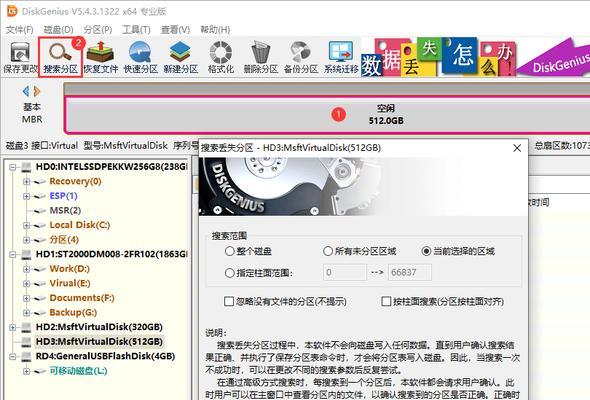Open the Tools (工具) menu
This screenshot has width=590, height=400.
136,29
